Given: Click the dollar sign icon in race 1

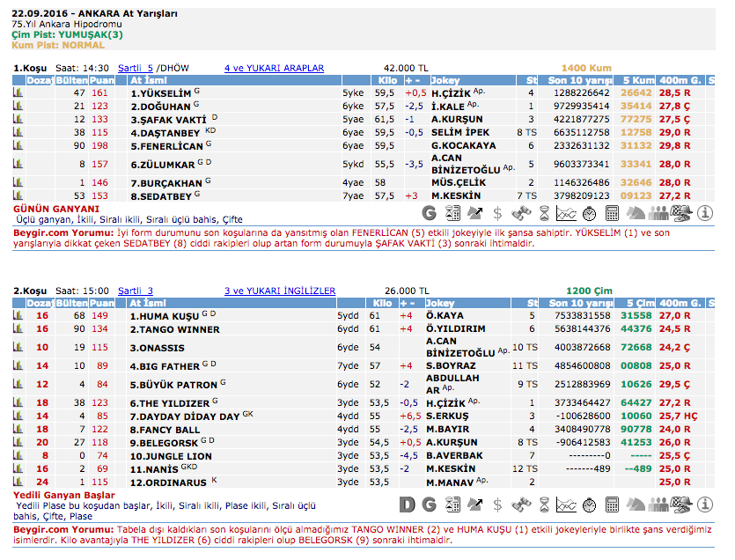Looking at the screenshot, I should tap(497, 212).
